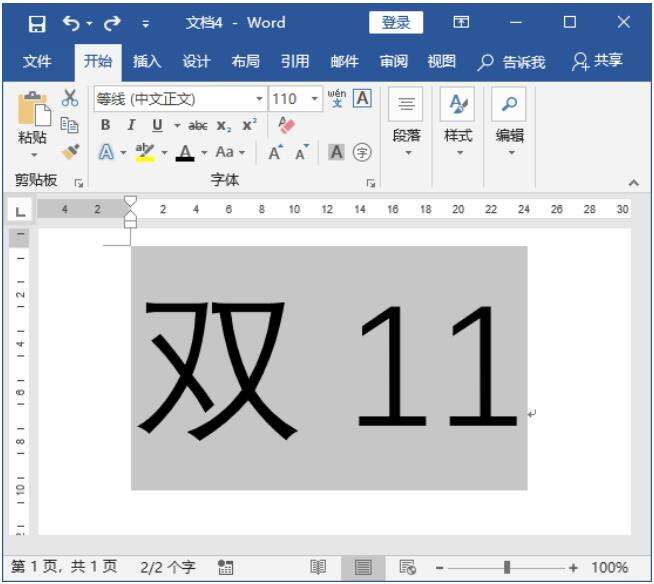Apply yellow text highlight color
The height and width of the screenshot is (584, 654).
[145, 152]
